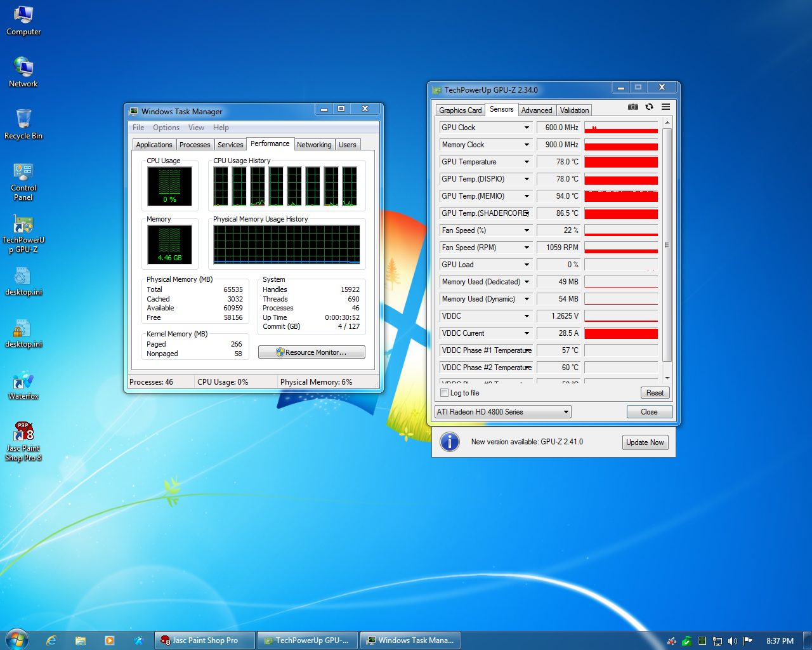Image resolution: width=812 pixels, height=650 pixels.
Task: Open the Options menu in Task Manager
Action: (x=166, y=128)
